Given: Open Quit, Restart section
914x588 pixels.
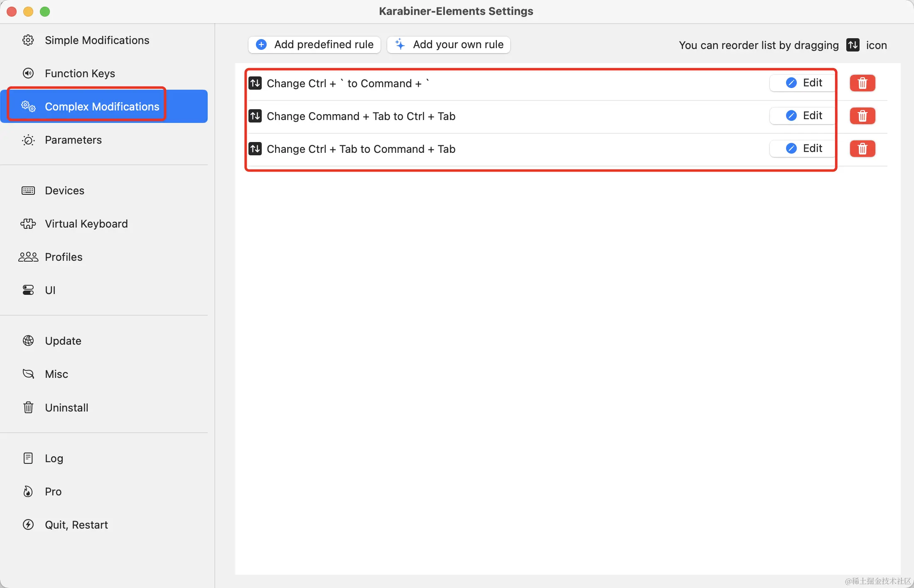Looking at the screenshot, I should (104, 525).
